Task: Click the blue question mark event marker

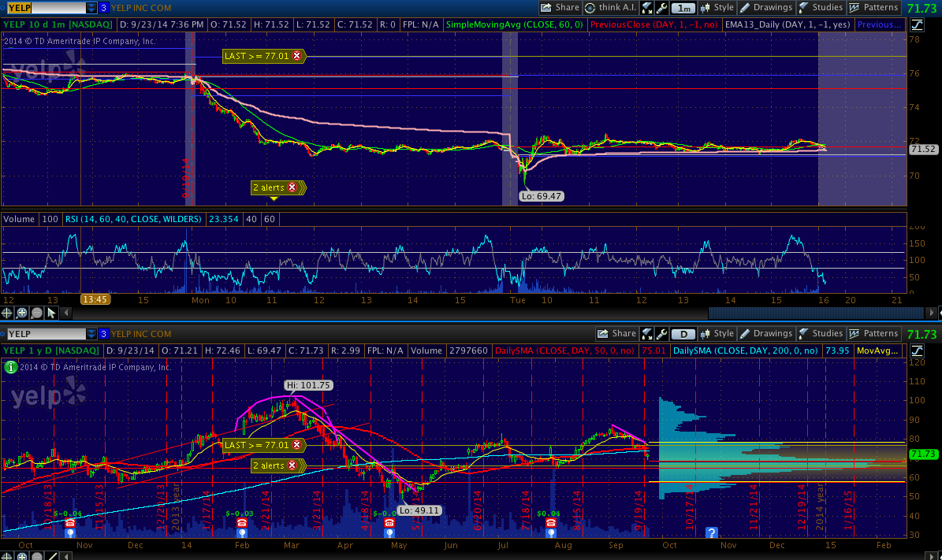Action: (x=711, y=533)
